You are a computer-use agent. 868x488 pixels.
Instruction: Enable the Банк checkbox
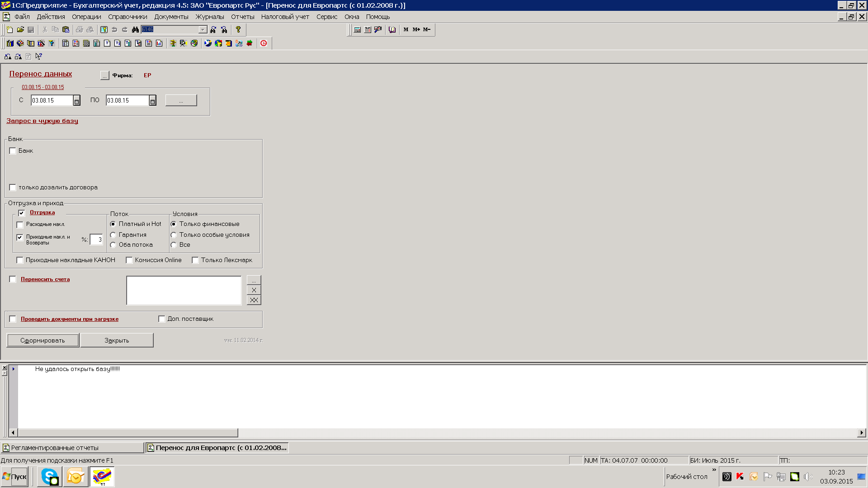pos(13,151)
